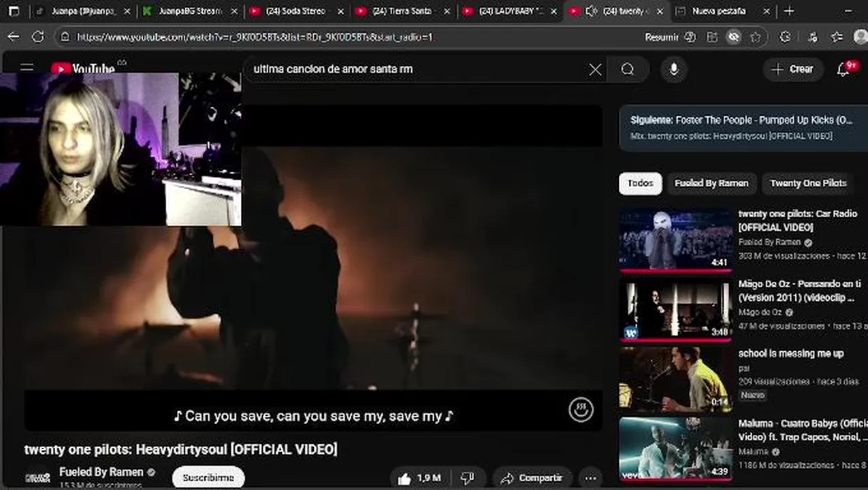
Task: Open 'Mägo De Oz - Pensando en ti' title
Action: [x=799, y=291]
